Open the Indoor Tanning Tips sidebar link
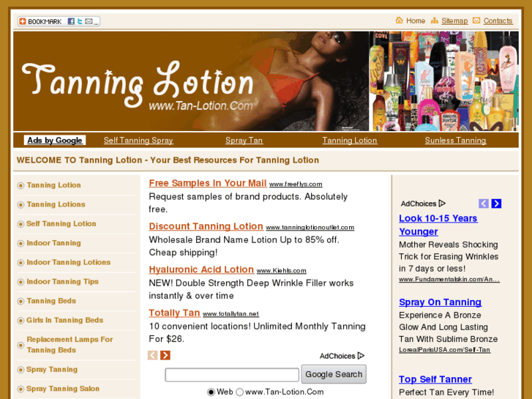 (62, 282)
